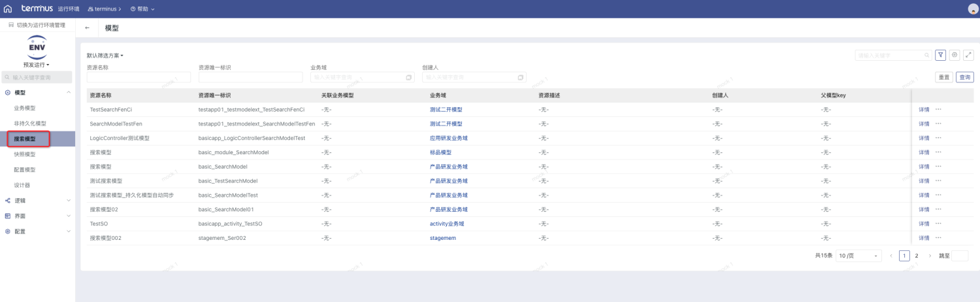Screen dimensions: 980x302
Task: Open more actions for 搜索模型002 row
Action: coord(938,238)
